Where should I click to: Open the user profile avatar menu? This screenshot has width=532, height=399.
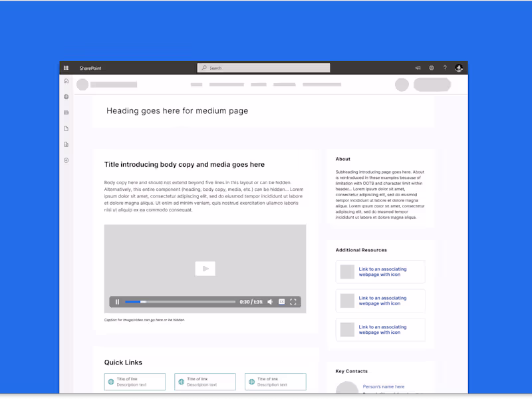[x=459, y=68]
